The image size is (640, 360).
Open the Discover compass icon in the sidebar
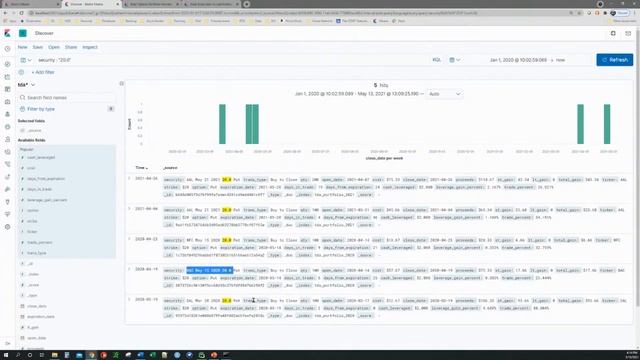coord(7,64)
